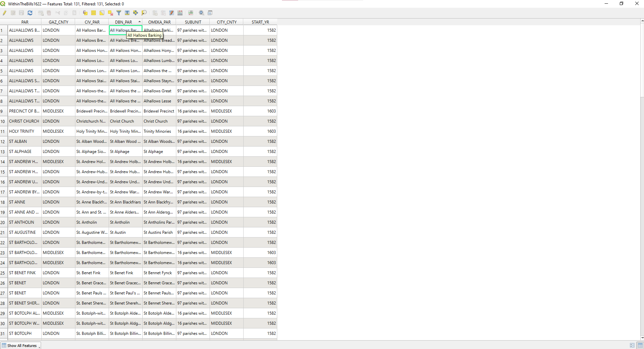Deselect all rows

(x=110, y=13)
